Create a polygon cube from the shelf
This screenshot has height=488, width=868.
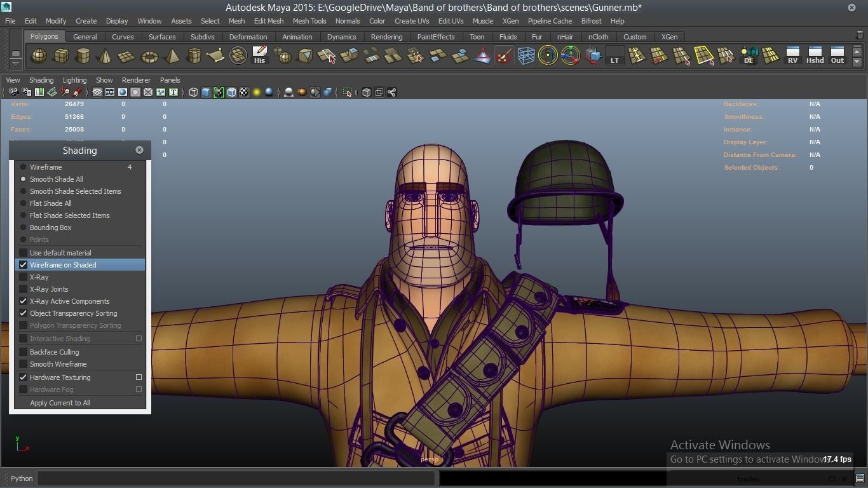click(61, 56)
